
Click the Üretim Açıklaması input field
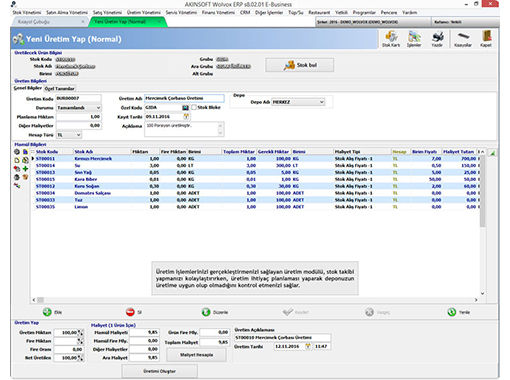tap(283, 338)
